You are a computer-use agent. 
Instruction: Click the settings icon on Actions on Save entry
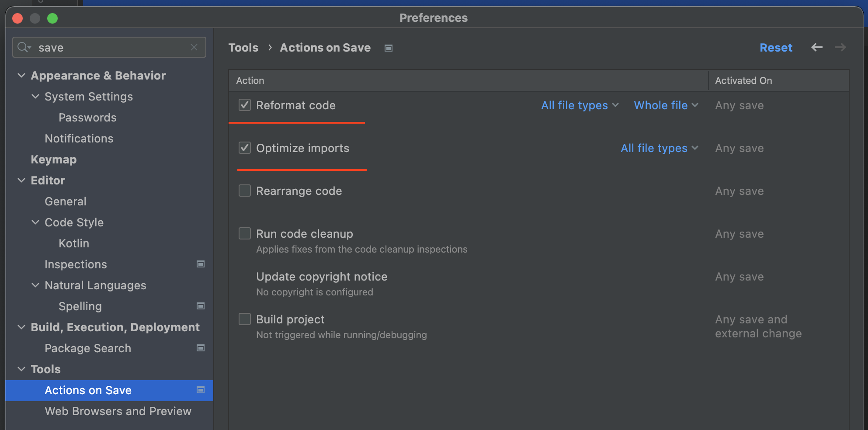[201, 390]
